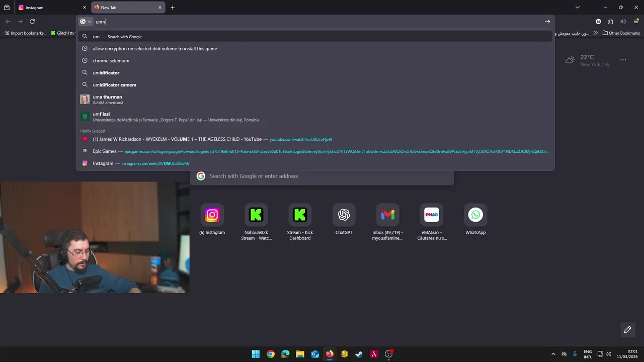Open the weather widget more options
This screenshot has height=362, width=644.
point(623,60)
